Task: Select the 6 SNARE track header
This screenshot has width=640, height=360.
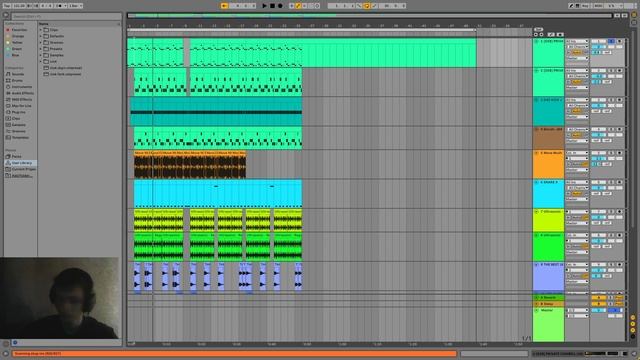Action: (548, 193)
